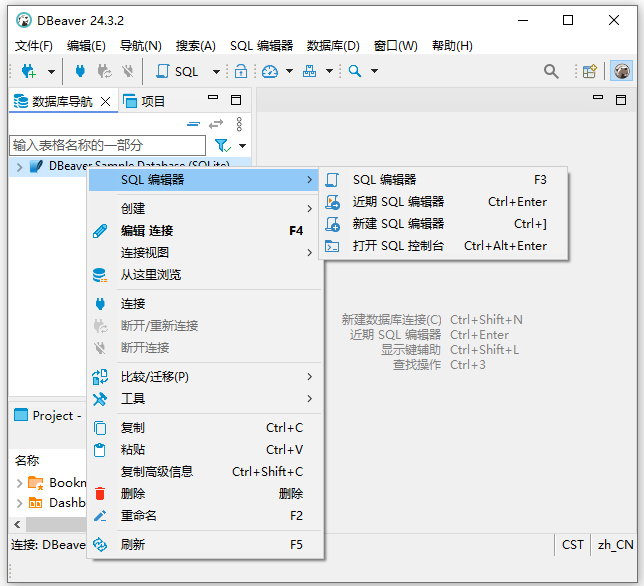Open dropdown next to New Connection icon
This screenshot has height=586, width=644.
pyautogui.click(x=51, y=71)
